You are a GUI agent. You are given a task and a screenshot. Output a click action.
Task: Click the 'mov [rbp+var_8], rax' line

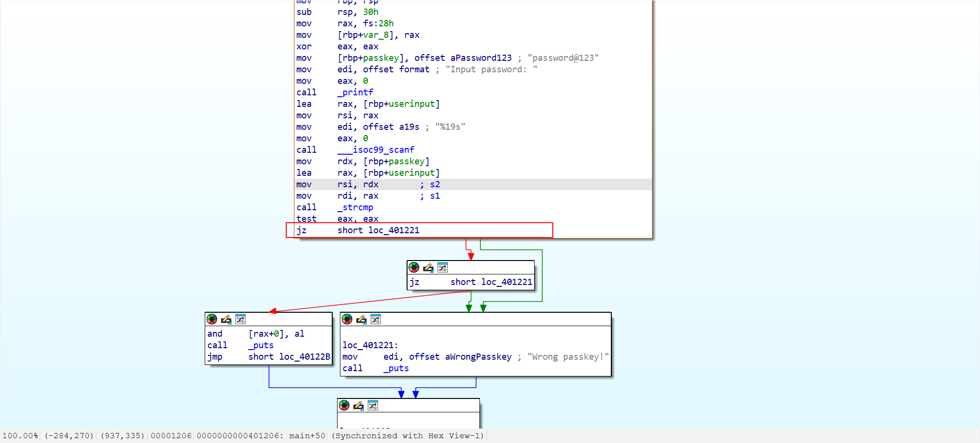click(x=358, y=35)
